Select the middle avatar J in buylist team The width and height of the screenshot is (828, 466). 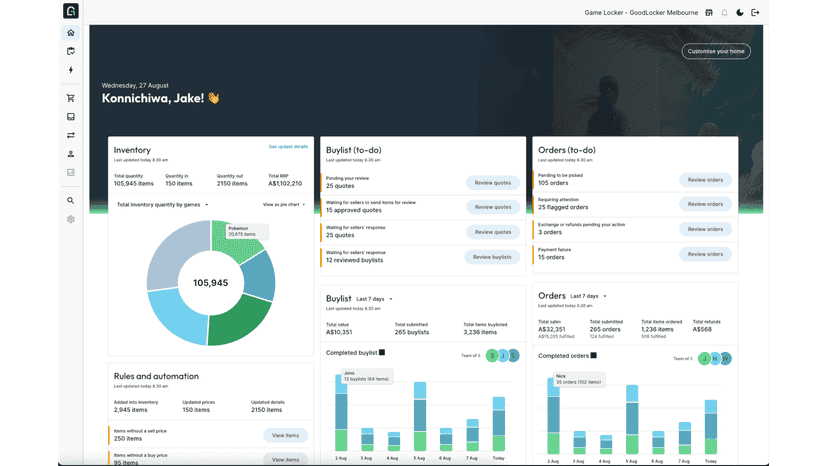pos(503,356)
